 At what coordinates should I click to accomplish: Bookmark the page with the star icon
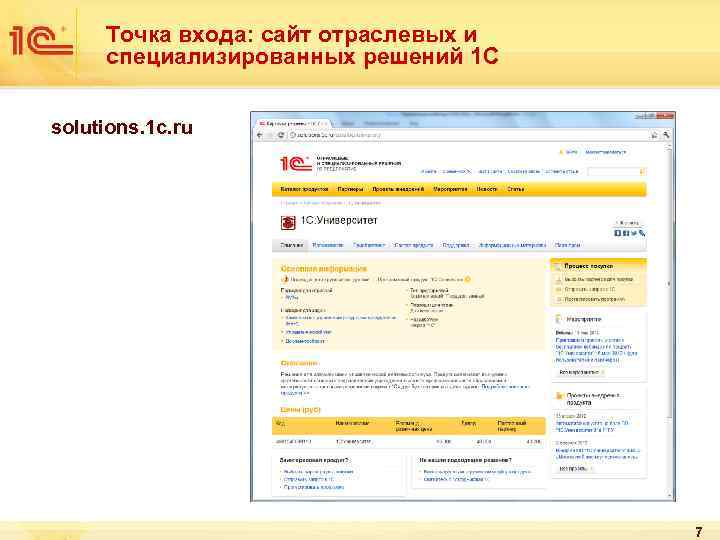pos(654,135)
